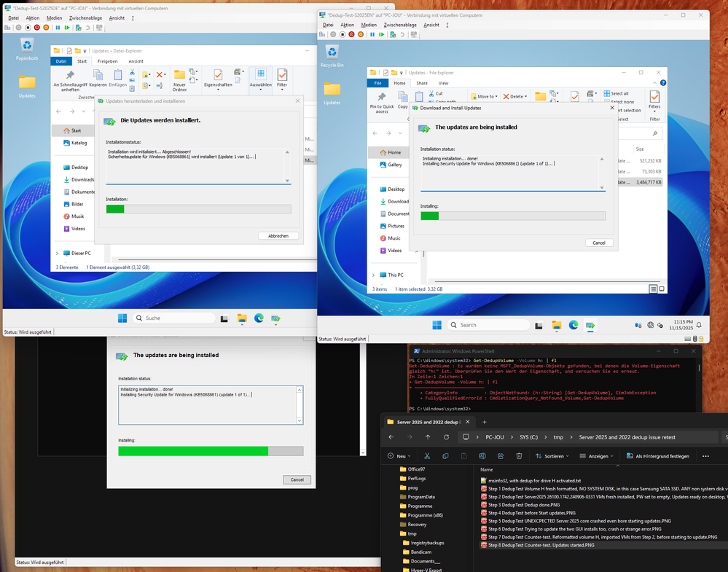Pause the Dedup-Test-S2025DE virtual machine
The width and height of the screenshot is (728, 572).
[x=58, y=28]
